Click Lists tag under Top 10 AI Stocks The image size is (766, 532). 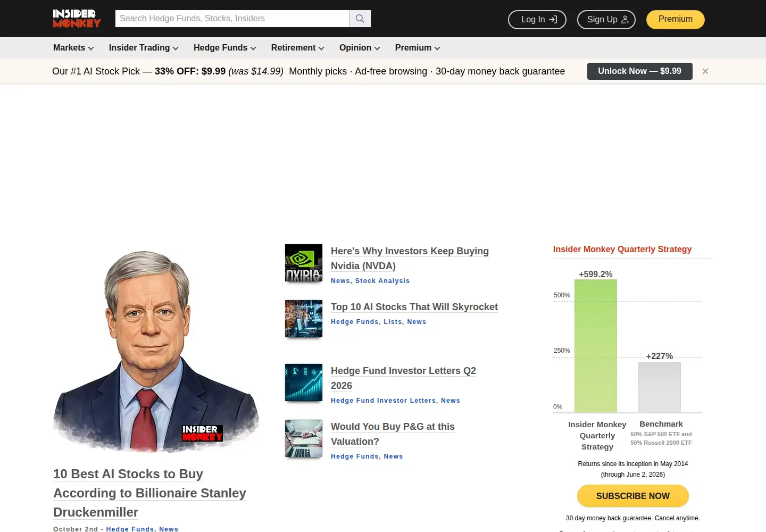393,322
